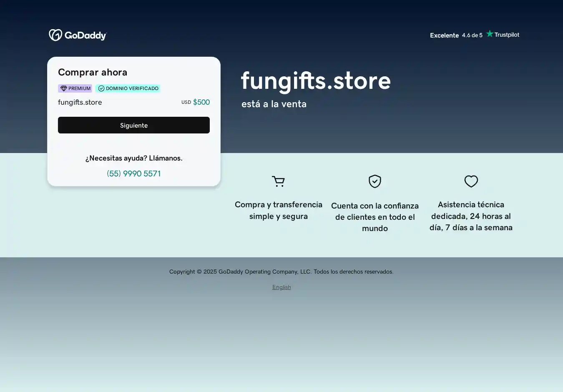Click the copyright GoDaddy Operating Company text
The image size is (563, 392).
281,271
